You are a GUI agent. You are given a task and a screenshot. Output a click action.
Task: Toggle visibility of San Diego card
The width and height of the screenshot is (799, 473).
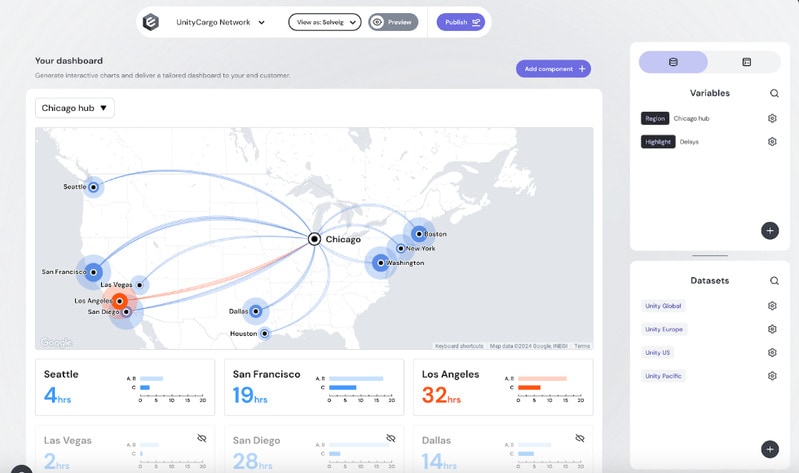click(x=391, y=438)
